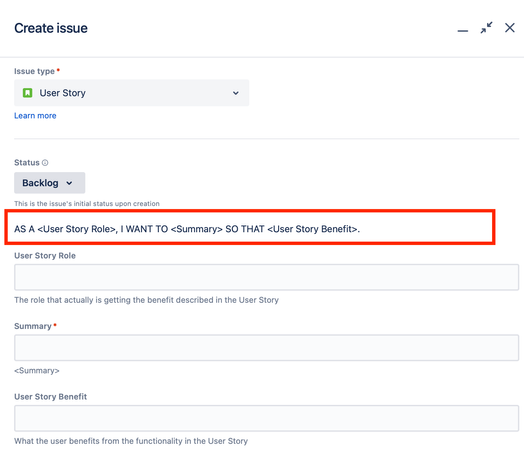
Task: Focus the User Story Benefit input field
Action: (x=266, y=418)
